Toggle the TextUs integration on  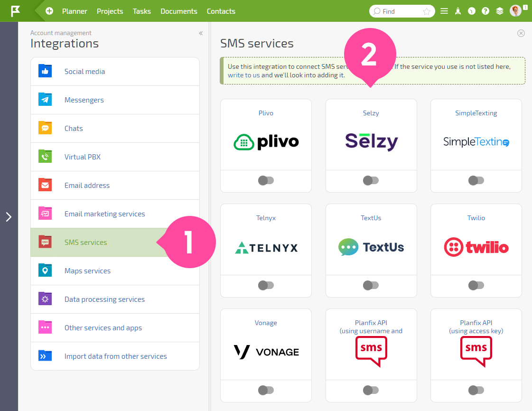371,285
